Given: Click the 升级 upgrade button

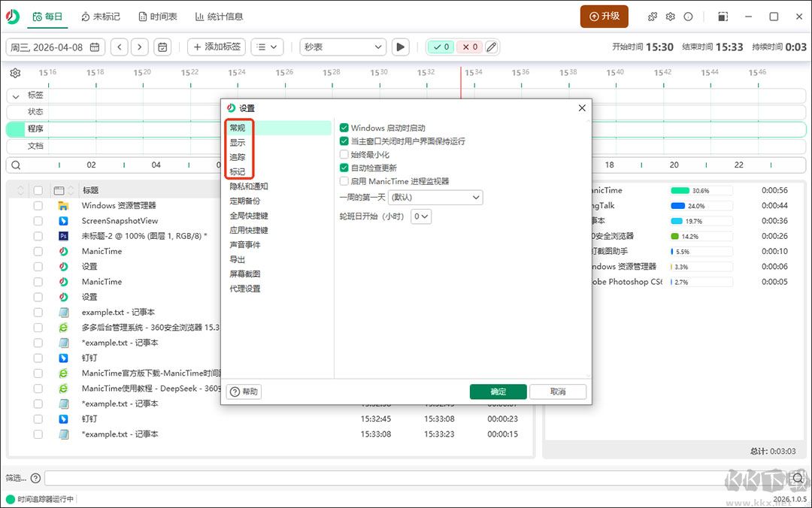Looking at the screenshot, I should [x=604, y=17].
